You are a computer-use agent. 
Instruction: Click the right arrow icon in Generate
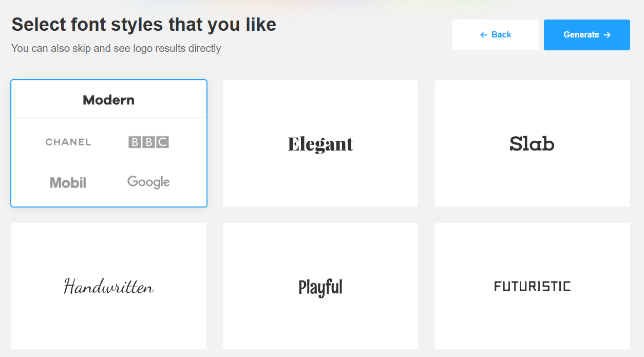tap(607, 35)
